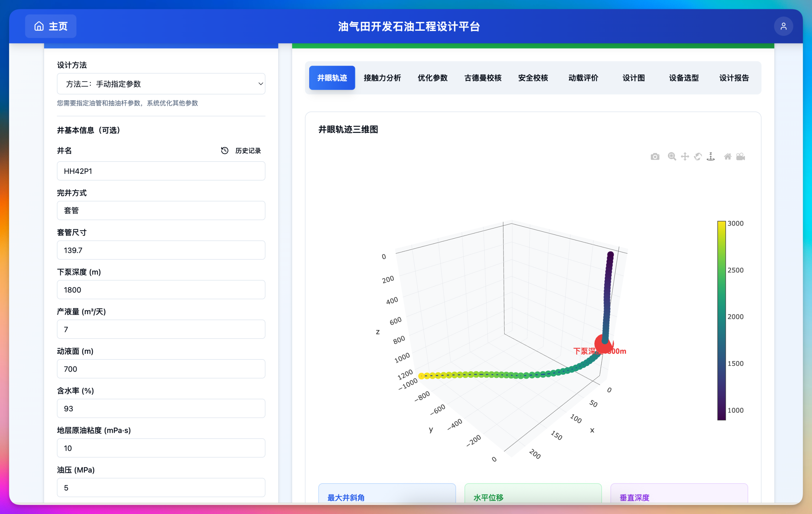The width and height of the screenshot is (812, 514).
Task: Open the 古德曼校核 tab
Action: point(482,78)
